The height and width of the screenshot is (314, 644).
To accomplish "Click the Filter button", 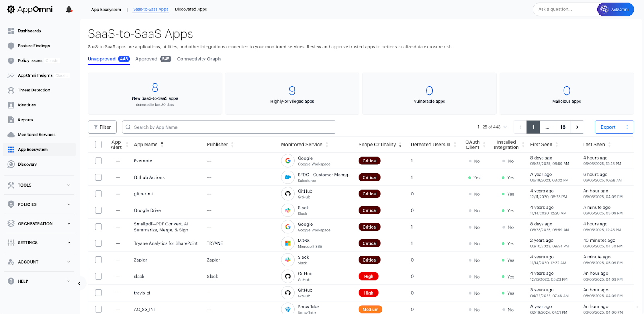I will pos(102,127).
